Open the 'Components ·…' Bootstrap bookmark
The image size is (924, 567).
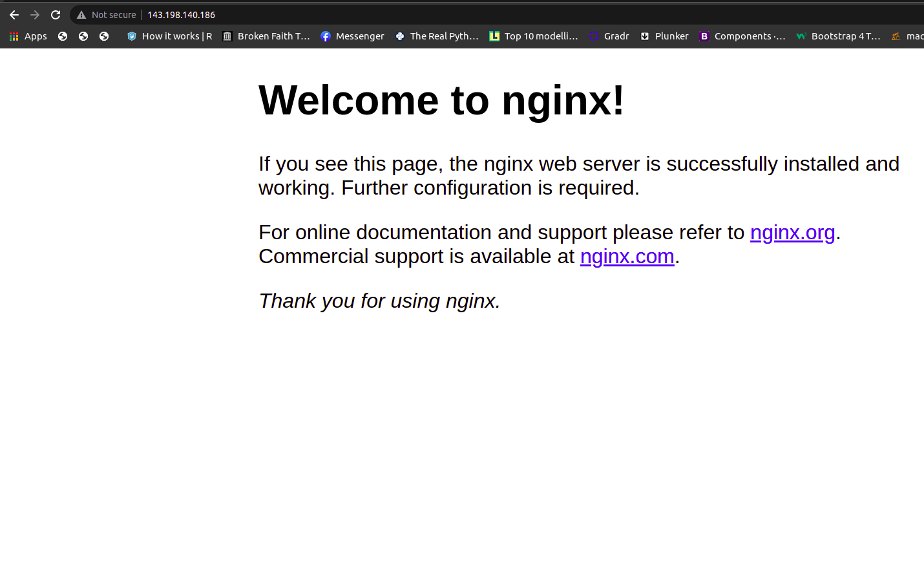742,36
